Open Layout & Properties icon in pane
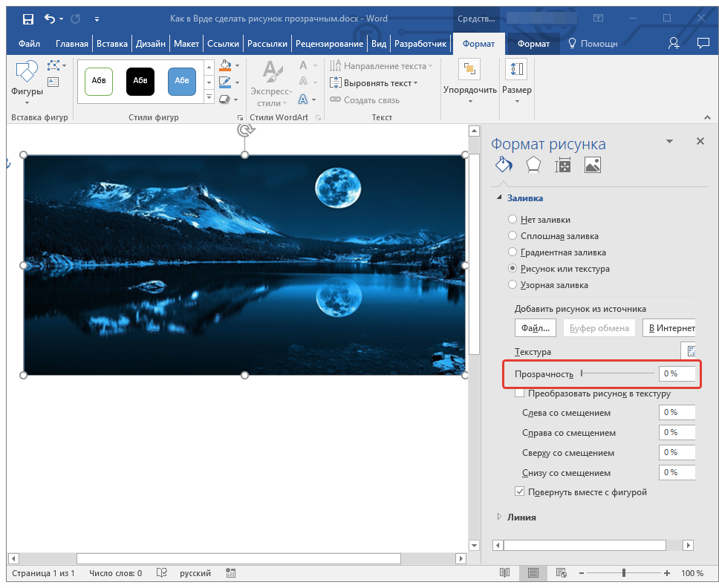This screenshot has height=588, width=719. pyautogui.click(x=563, y=165)
